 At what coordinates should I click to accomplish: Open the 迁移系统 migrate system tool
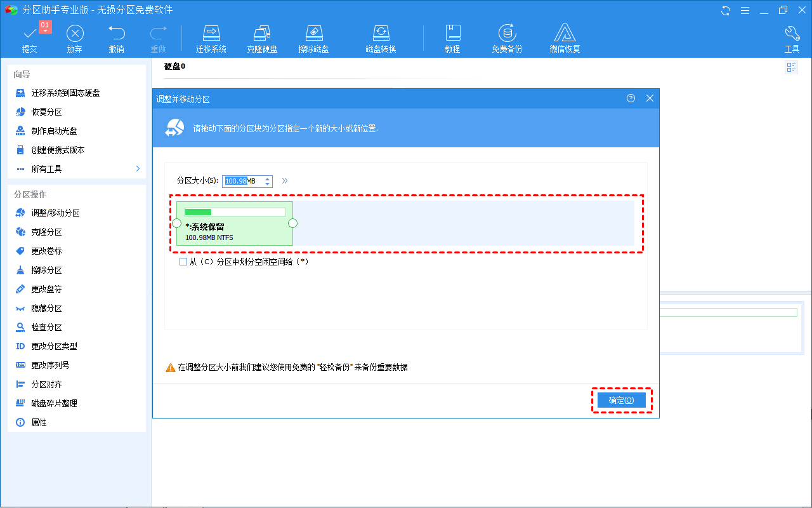(211, 38)
